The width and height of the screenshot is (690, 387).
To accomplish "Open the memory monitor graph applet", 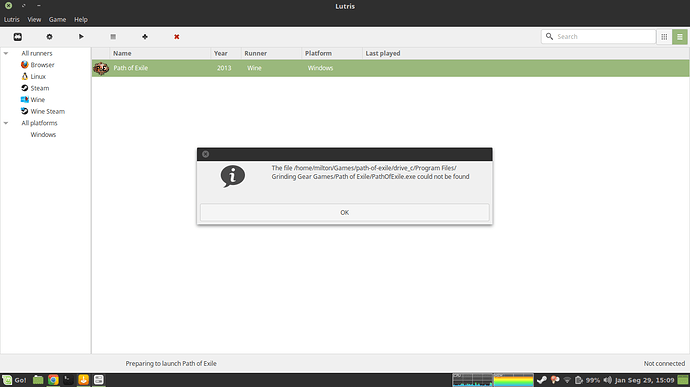I will (514, 380).
